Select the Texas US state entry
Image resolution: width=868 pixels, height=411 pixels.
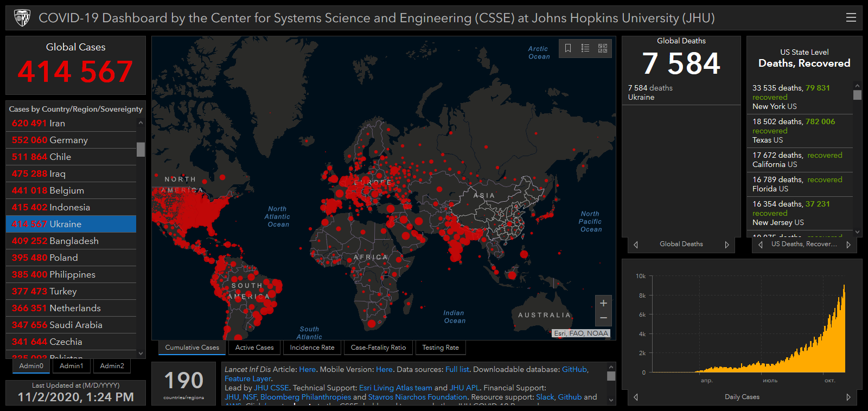(800, 131)
